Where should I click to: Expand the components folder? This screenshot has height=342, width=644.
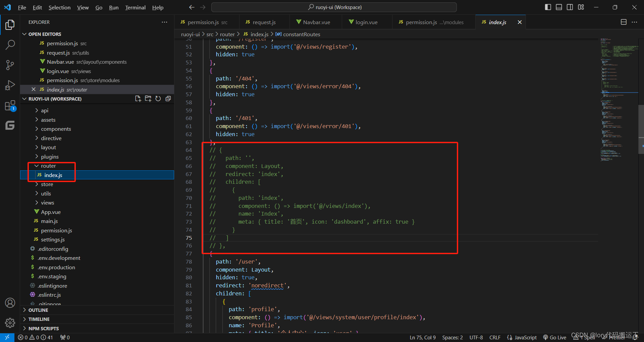pos(56,129)
